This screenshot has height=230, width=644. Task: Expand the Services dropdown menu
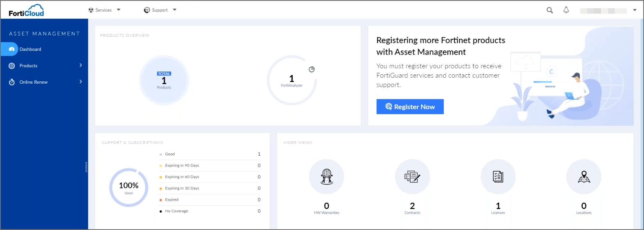click(x=104, y=10)
